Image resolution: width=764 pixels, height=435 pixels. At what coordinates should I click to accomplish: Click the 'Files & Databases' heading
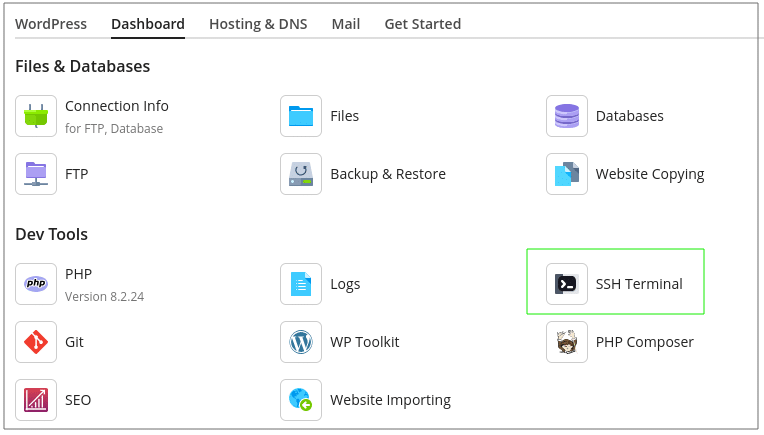pos(82,66)
